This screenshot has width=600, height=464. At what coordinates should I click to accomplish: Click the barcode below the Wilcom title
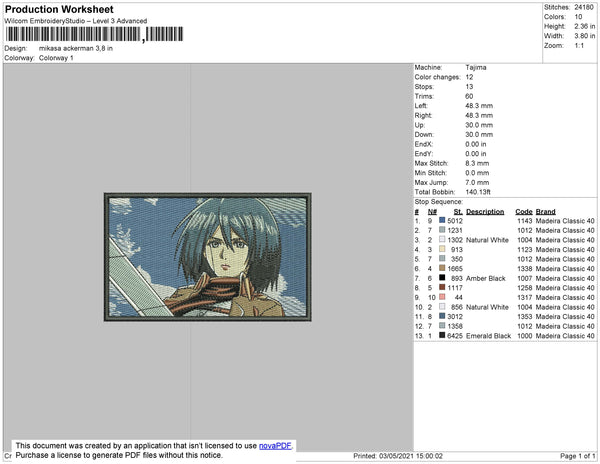94,34
